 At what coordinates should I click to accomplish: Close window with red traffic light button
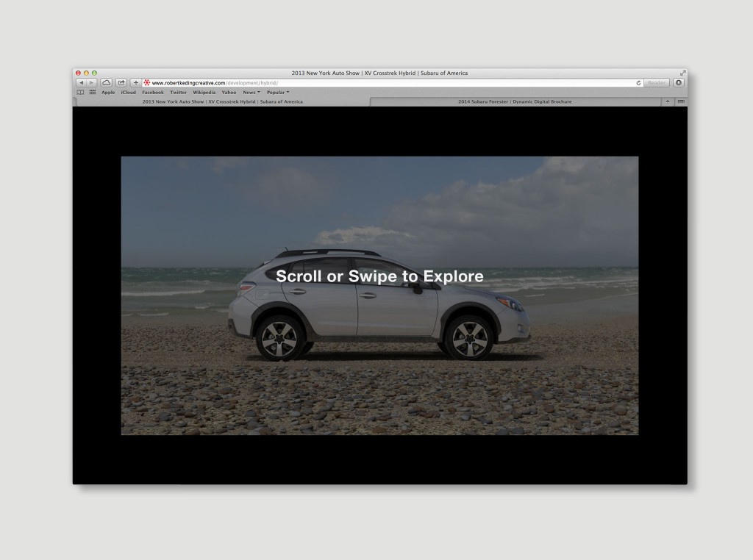(78, 73)
